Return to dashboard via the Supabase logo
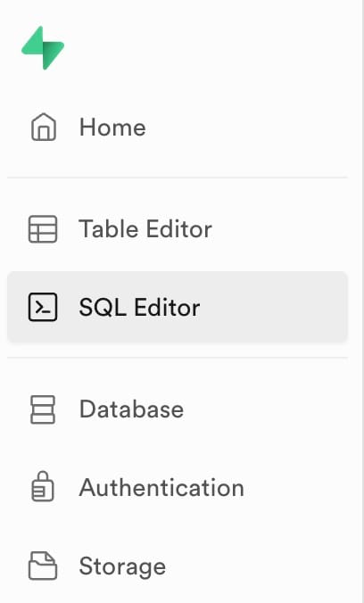364x603 pixels. (43, 48)
